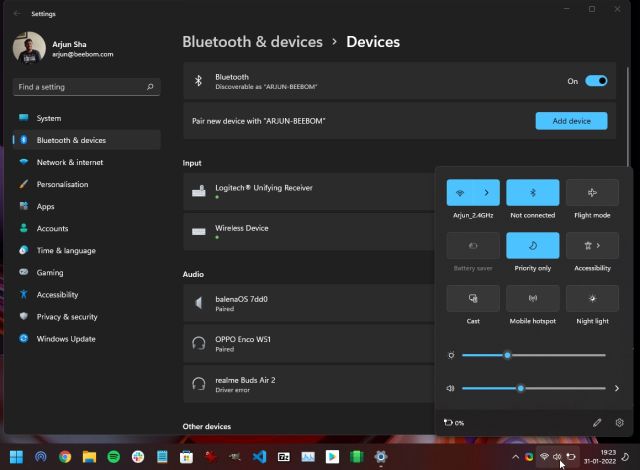Expand audio output device chevron
The height and width of the screenshot is (470, 640).
coord(617,388)
